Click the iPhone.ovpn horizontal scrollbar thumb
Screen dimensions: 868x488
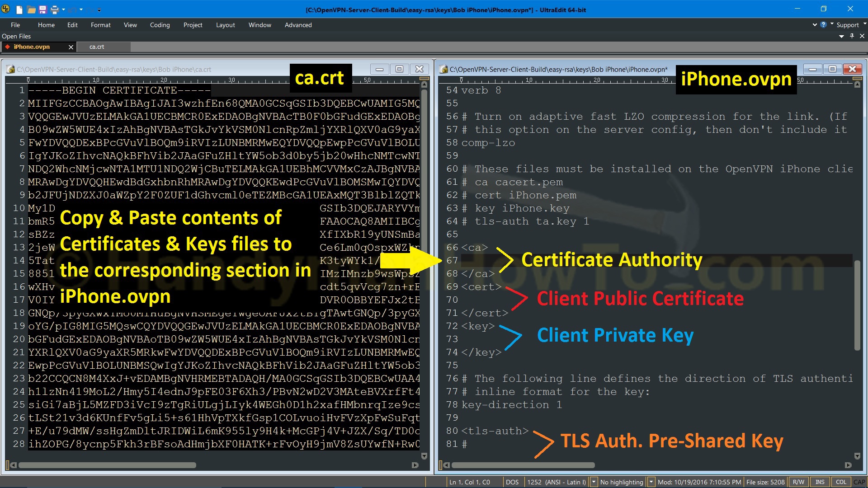coord(523,465)
